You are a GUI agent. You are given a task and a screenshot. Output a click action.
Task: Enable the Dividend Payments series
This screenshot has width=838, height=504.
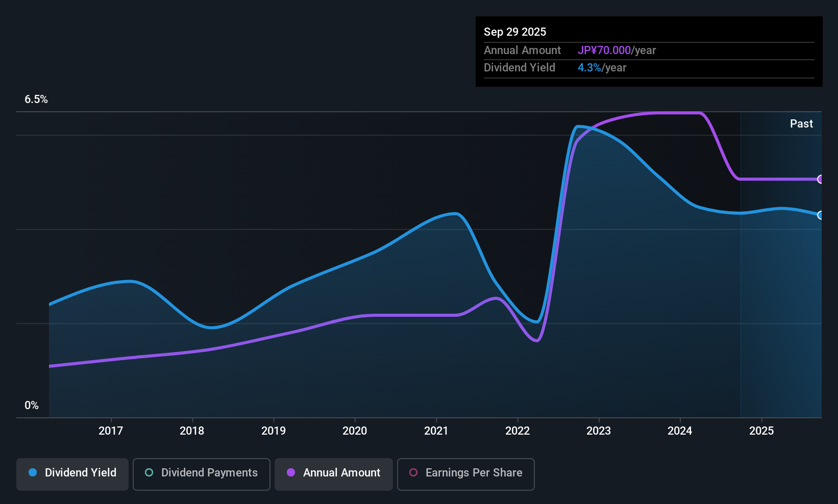click(x=201, y=474)
